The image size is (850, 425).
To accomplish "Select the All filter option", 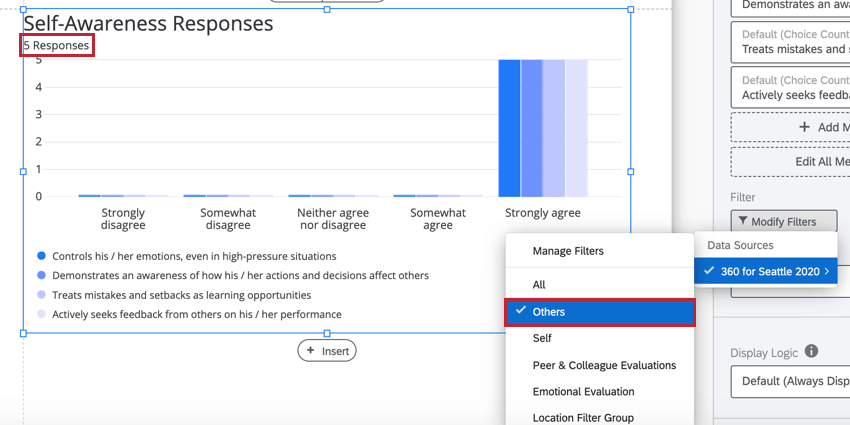I will click(600, 285).
